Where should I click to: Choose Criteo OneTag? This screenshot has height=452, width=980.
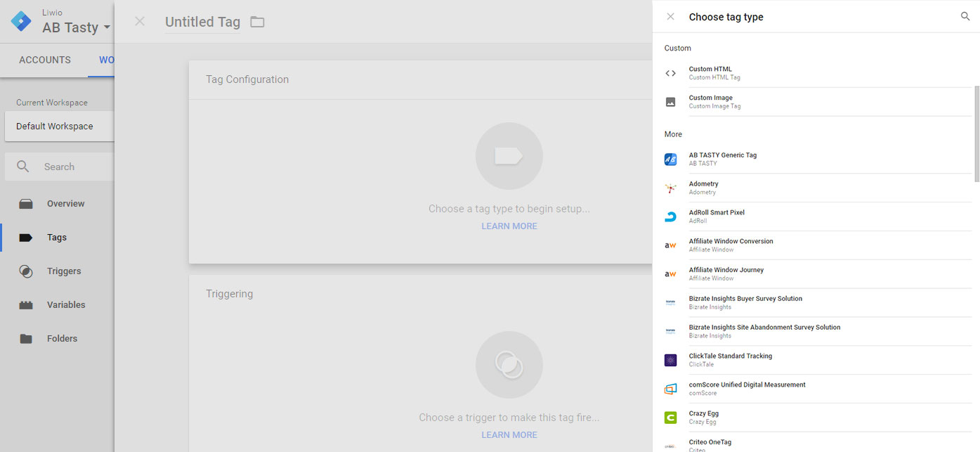pyautogui.click(x=818, y=442)
